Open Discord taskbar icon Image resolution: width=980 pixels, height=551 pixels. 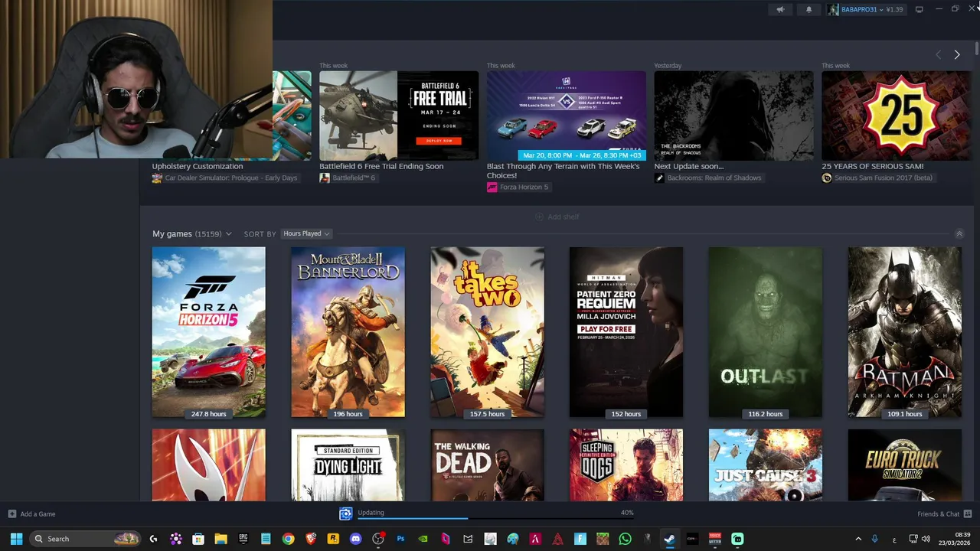355,539
